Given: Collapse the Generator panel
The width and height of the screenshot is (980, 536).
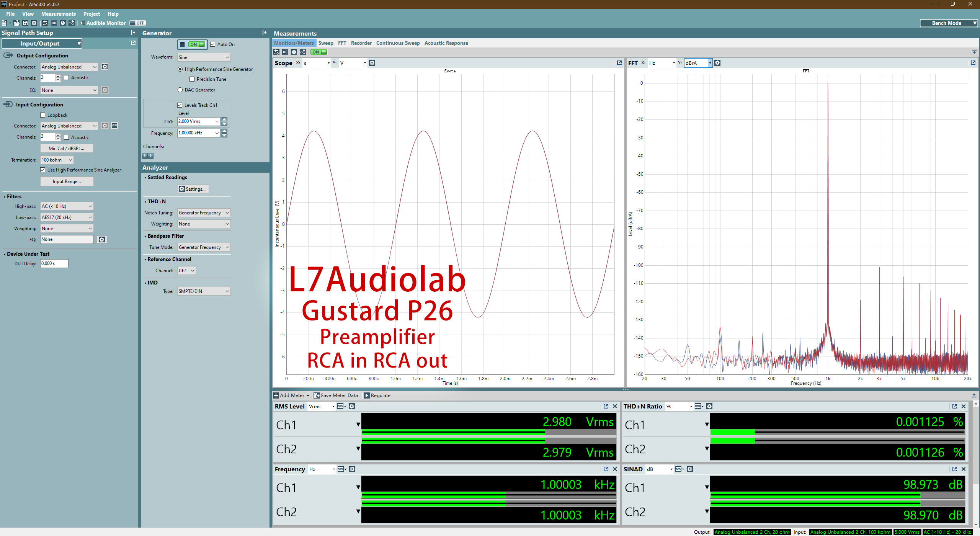Looking at the screenshot, I should point(265,33).
